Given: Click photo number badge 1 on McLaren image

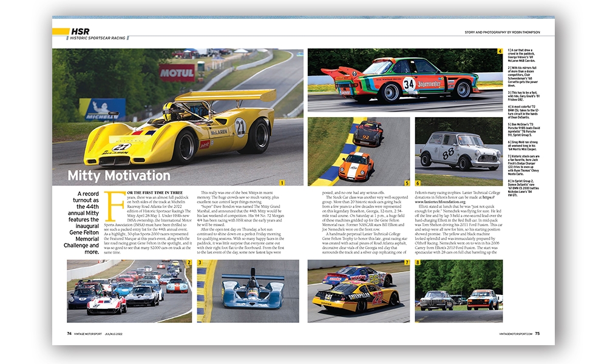Looking at the screenshot, I should 282,183.
